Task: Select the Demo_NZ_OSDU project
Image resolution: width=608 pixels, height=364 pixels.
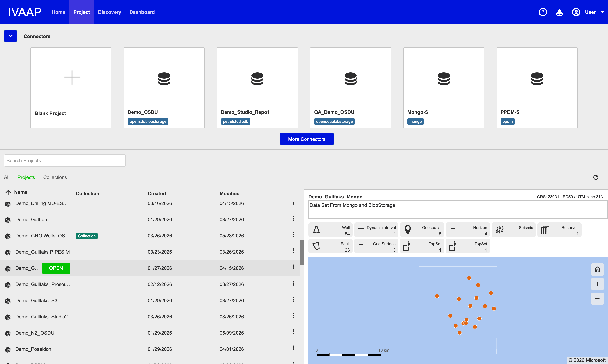Action: (x=150, y=333)
